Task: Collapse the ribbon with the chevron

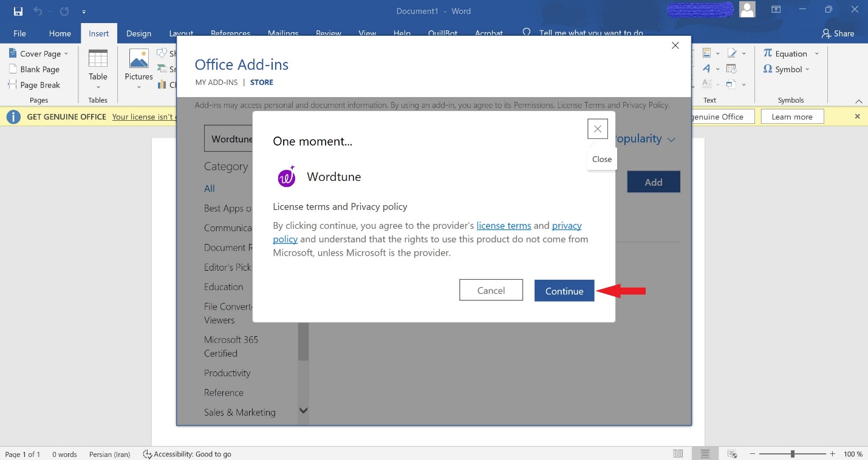Action: (x=858, y=101)
